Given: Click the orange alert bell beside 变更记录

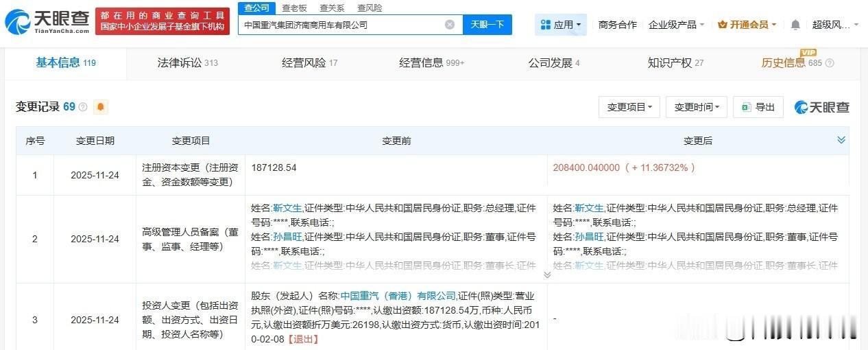Looking at the screenshot, I should (x=101, y=107).
